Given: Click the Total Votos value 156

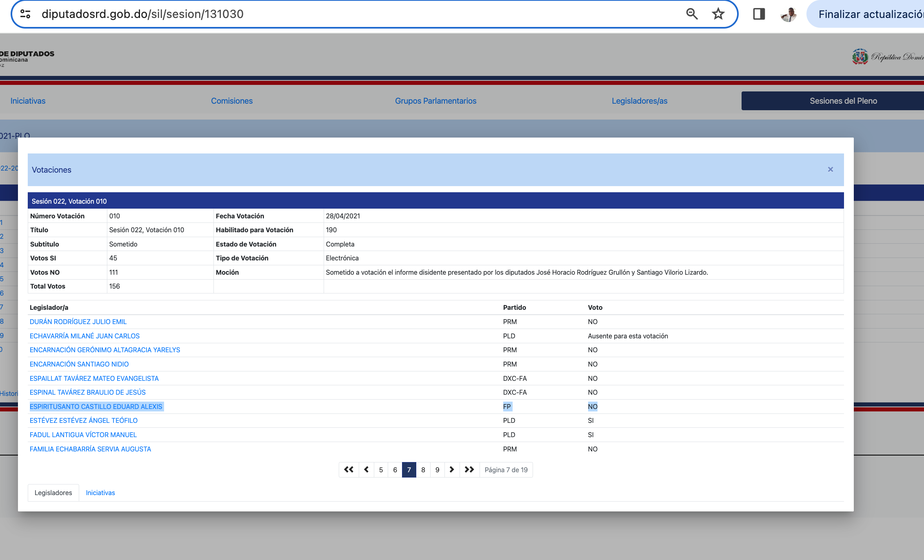Looking at the screenshot, I should (114, 286).
